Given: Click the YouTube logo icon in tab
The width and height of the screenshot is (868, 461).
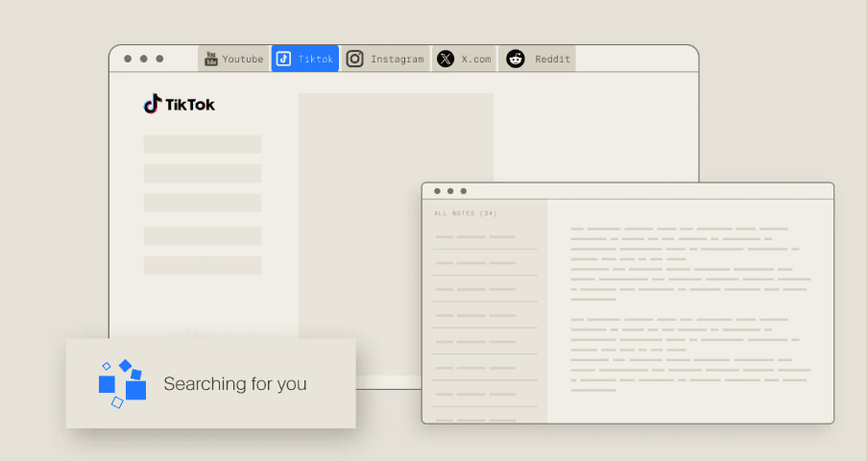Looking at the screenshot, I should pos(211,59).
